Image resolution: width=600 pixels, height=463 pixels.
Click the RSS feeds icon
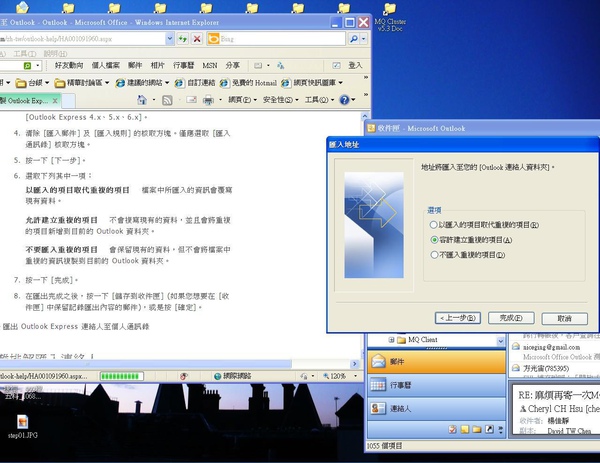[x=167, y=100]
